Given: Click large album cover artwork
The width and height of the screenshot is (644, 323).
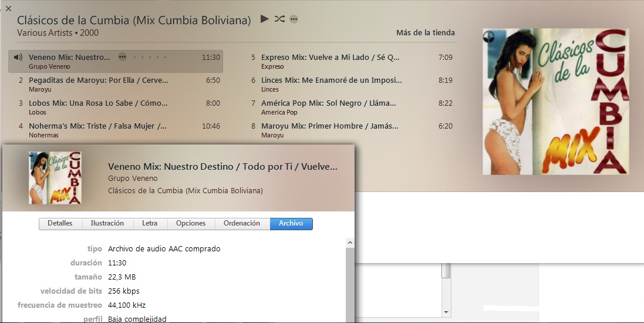Looking at the screenshot, I should click(x=556, y=102).
